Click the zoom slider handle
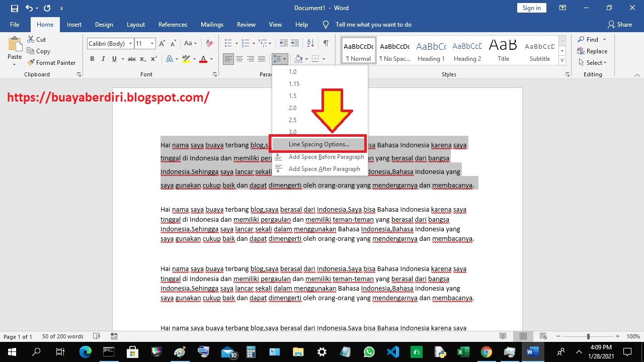 tap(588, 336)
